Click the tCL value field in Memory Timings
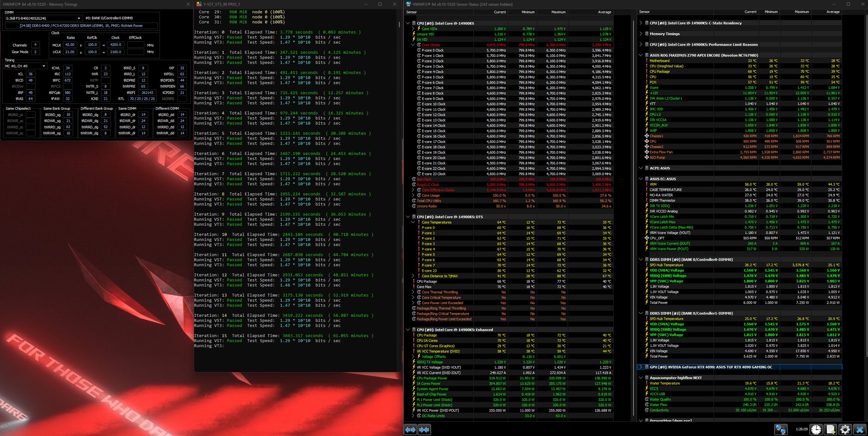 coord(31,74)
